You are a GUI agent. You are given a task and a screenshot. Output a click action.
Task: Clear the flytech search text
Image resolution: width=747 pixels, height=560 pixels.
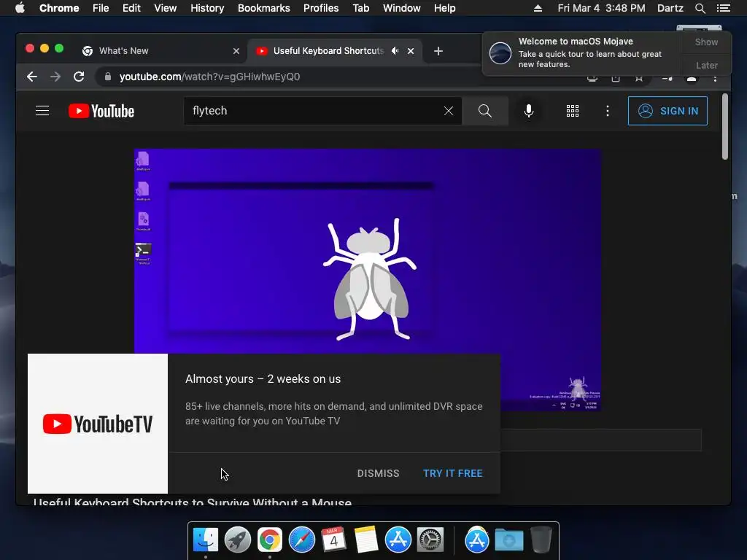point(449,111)
